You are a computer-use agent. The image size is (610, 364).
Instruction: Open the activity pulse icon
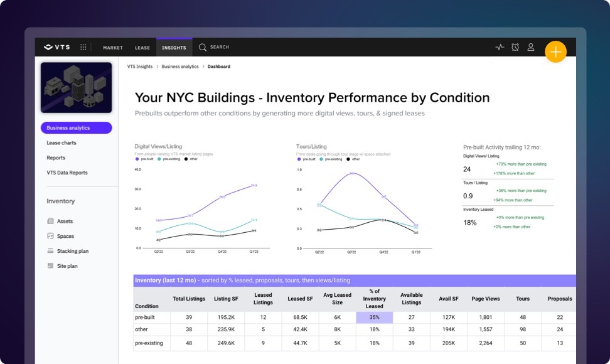500,47
